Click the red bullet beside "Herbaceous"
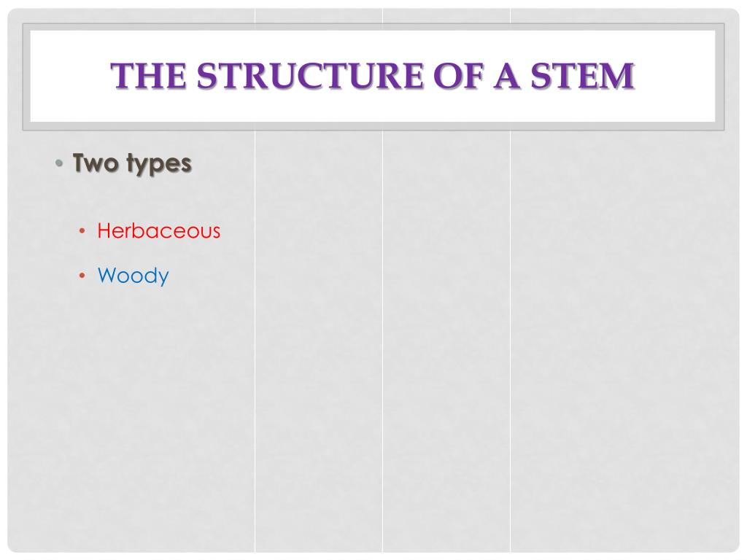 82,231
